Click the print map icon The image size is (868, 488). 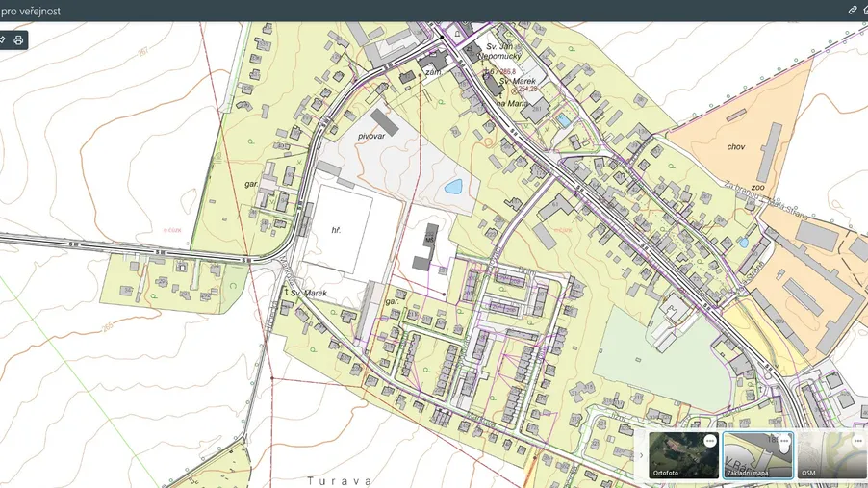pos(18,40)
